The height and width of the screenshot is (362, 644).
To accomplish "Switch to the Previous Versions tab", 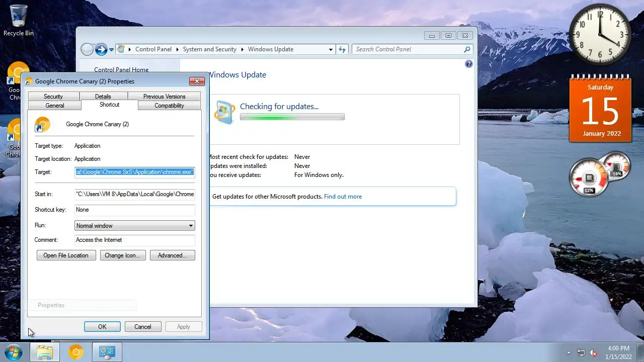I will [x=164, y=97].
